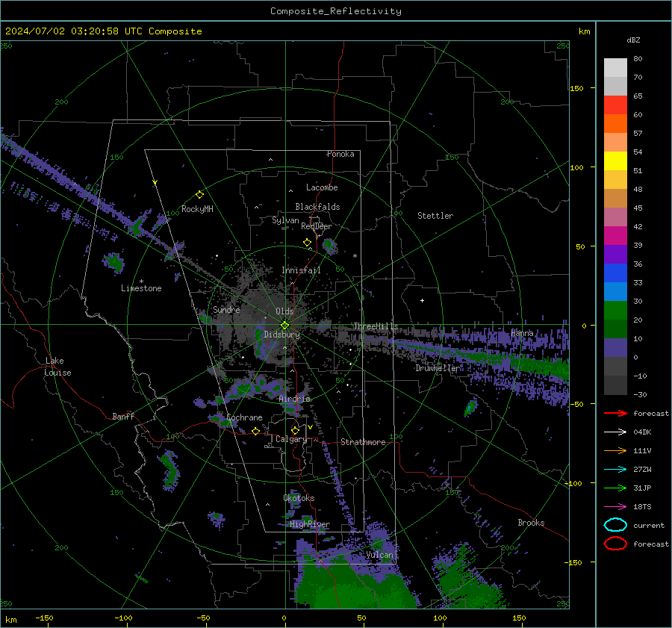Click the red 60–65 dBZ color swatch
This screenshot has height=628, width=672.
[x=615, y=105]
